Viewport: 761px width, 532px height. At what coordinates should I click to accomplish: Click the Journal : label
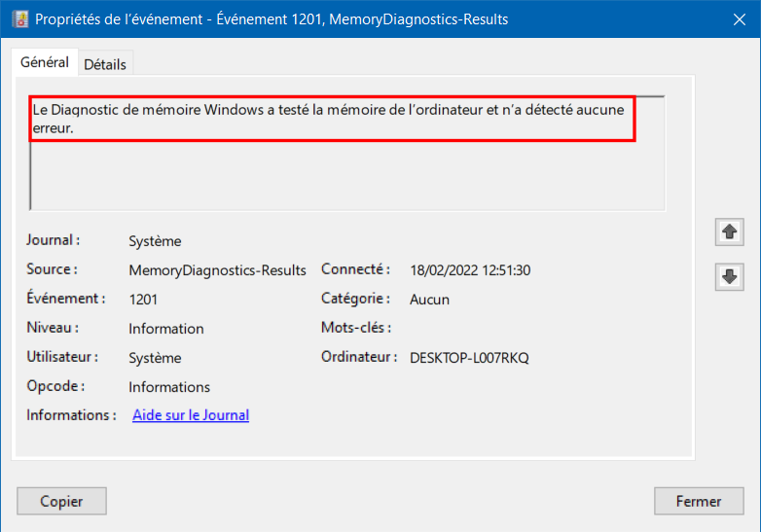click(53, 240)
